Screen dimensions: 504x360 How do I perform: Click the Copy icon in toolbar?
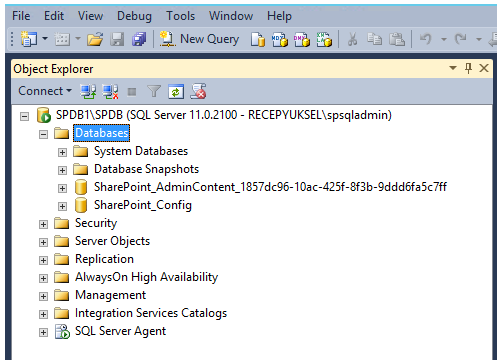coord(374,39)
